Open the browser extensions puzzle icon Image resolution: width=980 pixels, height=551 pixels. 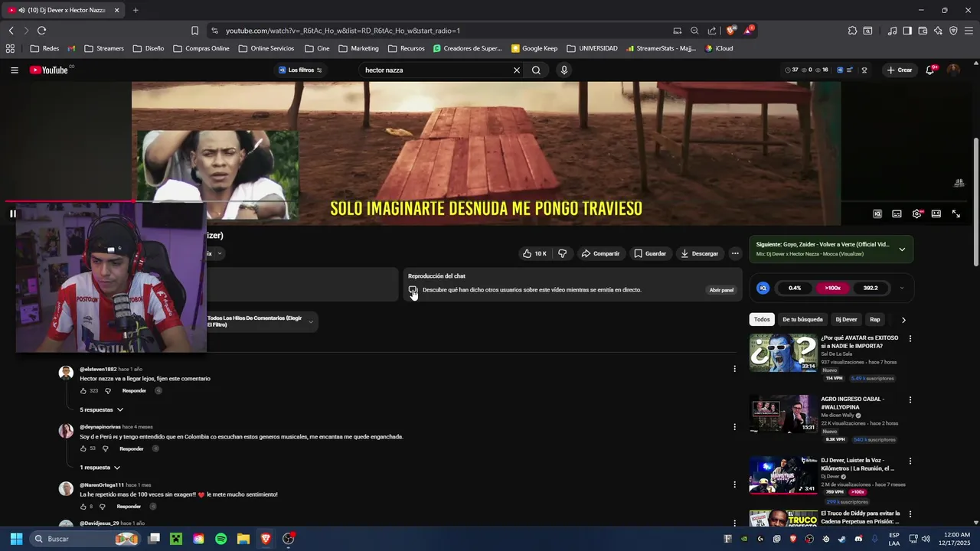852,31
